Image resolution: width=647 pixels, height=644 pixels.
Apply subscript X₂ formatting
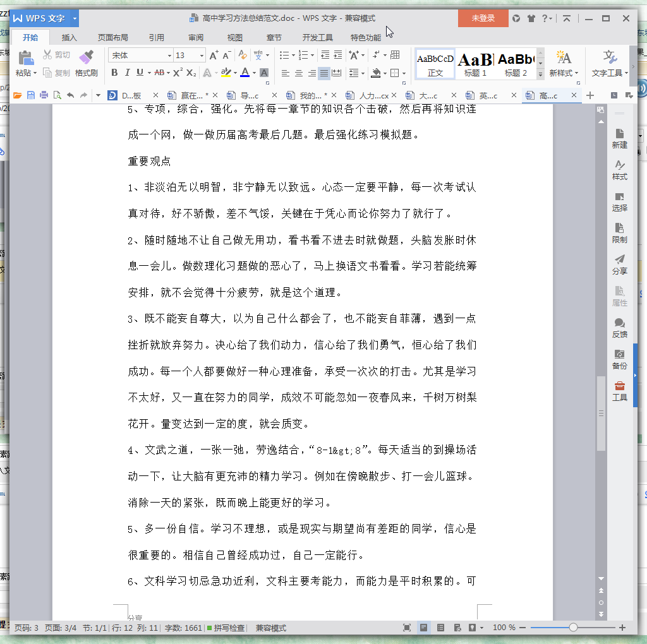click(191, 73)
